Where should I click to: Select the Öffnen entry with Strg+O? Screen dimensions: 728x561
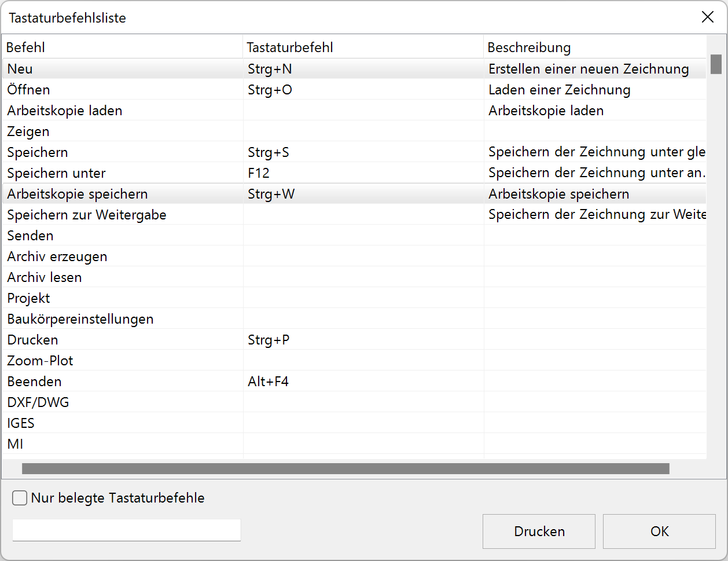click(x=116, y=89)
